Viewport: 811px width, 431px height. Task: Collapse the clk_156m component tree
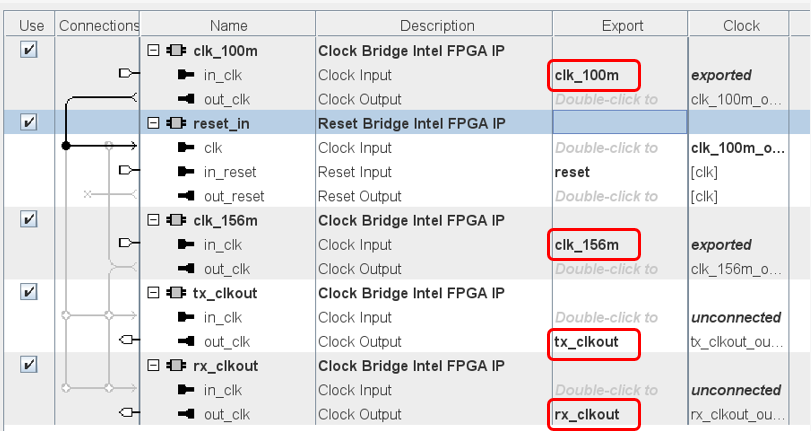tap(153, 220)
